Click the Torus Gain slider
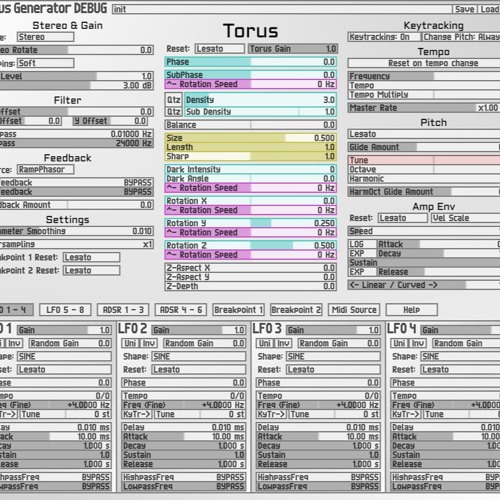 point(293,49)
